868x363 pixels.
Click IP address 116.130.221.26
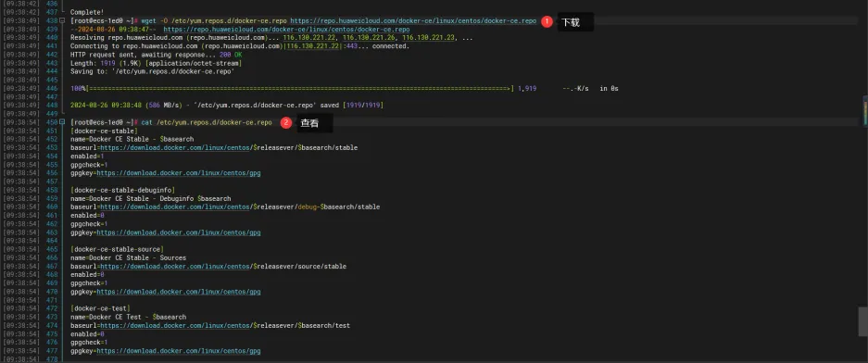coord(369,38)
